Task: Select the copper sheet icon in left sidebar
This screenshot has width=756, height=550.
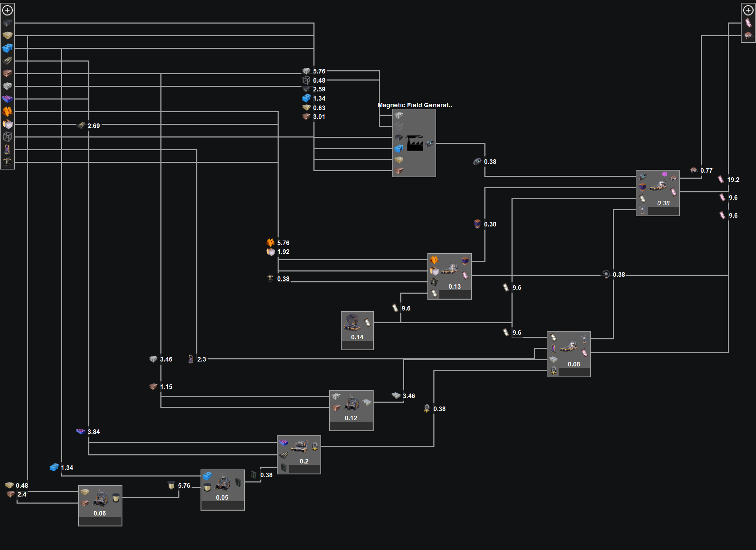Action: [x=7, y=73]
